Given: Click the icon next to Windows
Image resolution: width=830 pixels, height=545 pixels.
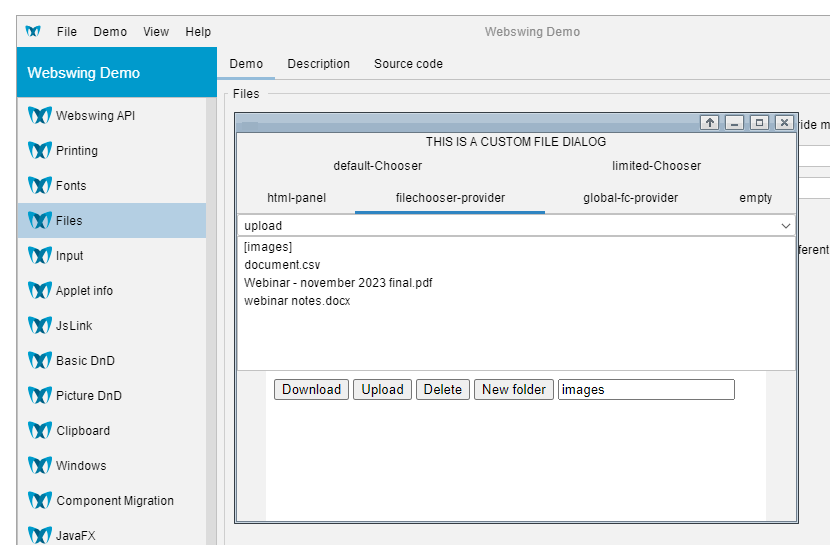Looking at the screenshot, I should click(40, 465).
